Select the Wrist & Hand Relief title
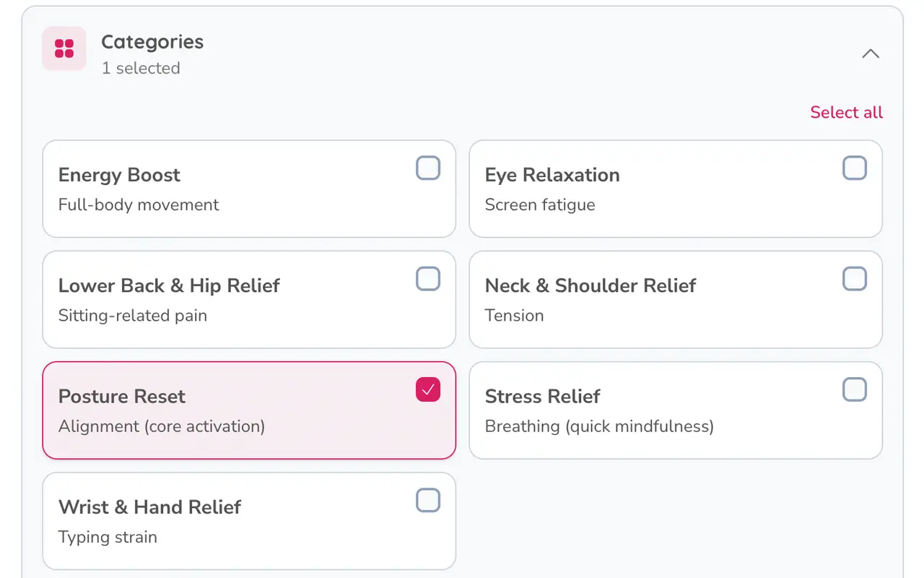The height and width of the screenshot is (578, 924). (149, 506)
